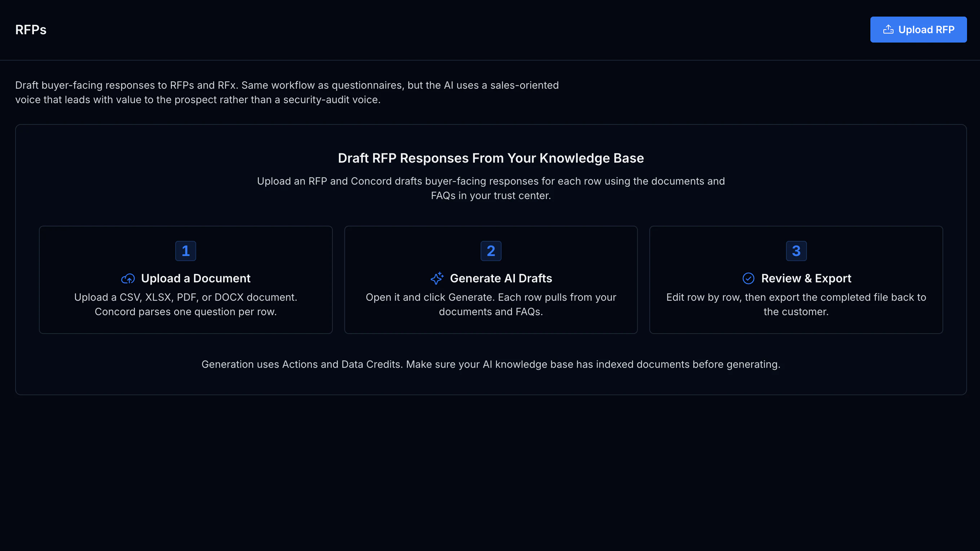This screenshot has width=980, height=551.
Task: Click the RFPs page title
Action: 31,30
